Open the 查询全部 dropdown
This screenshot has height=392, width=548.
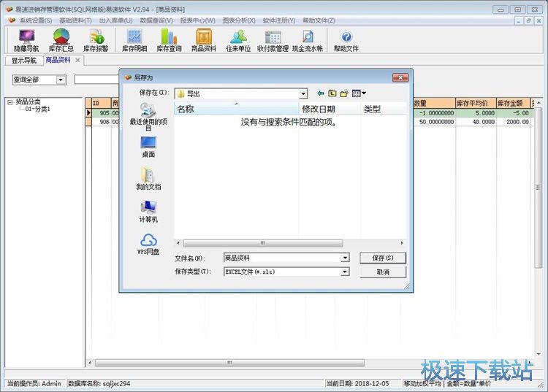click(x=61, y=80)
